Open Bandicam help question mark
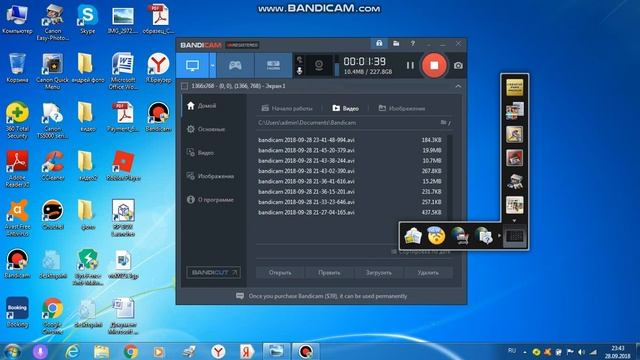640x360 pixels. (x=413, y=43)
